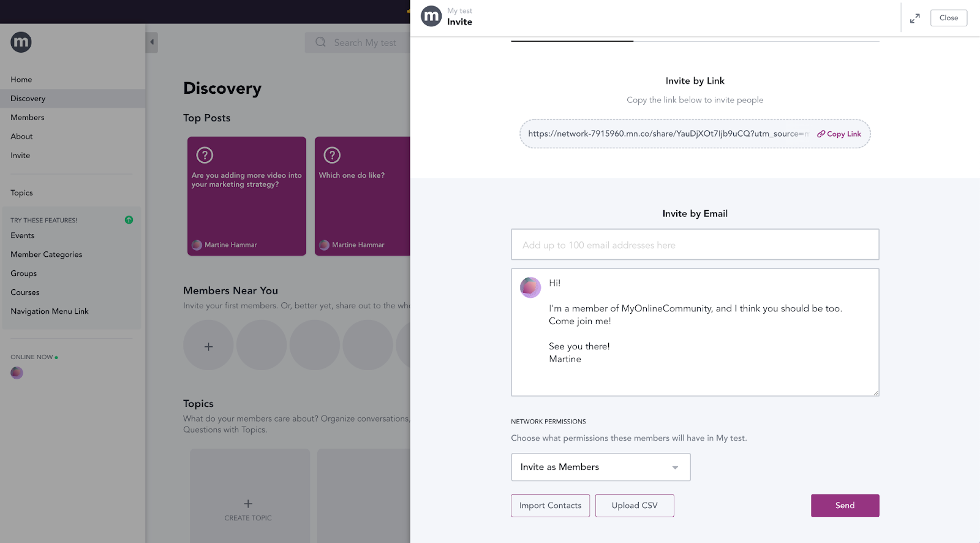This screenshot has height=543, width=980.
Task: Click Upload CSV
Action: point(634,505)
